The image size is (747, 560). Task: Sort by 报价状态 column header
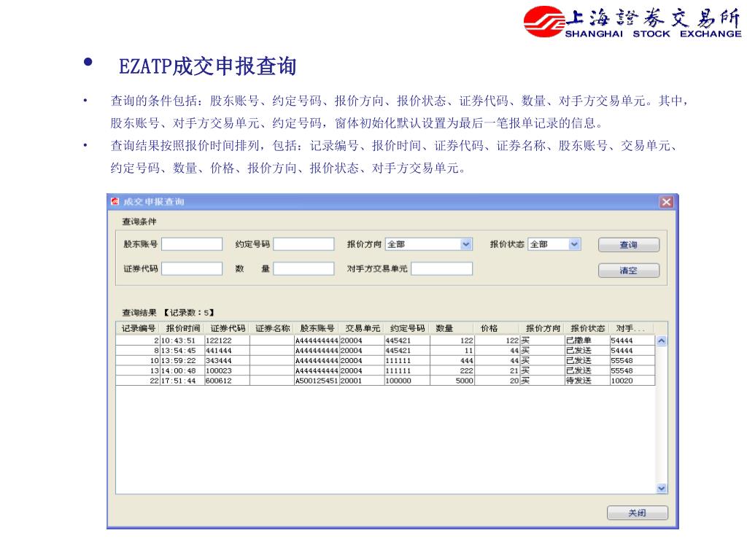point(587,329)
